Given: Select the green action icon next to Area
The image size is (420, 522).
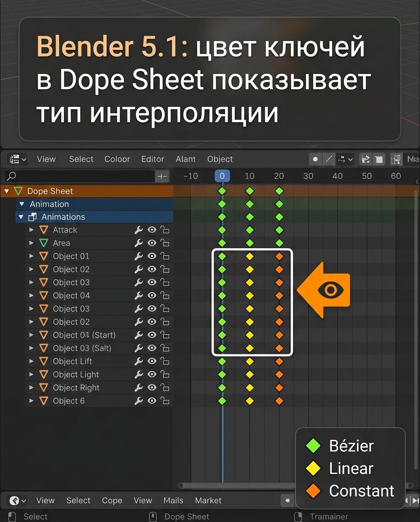Looking at the screenshot, I should tap(43, 243).
